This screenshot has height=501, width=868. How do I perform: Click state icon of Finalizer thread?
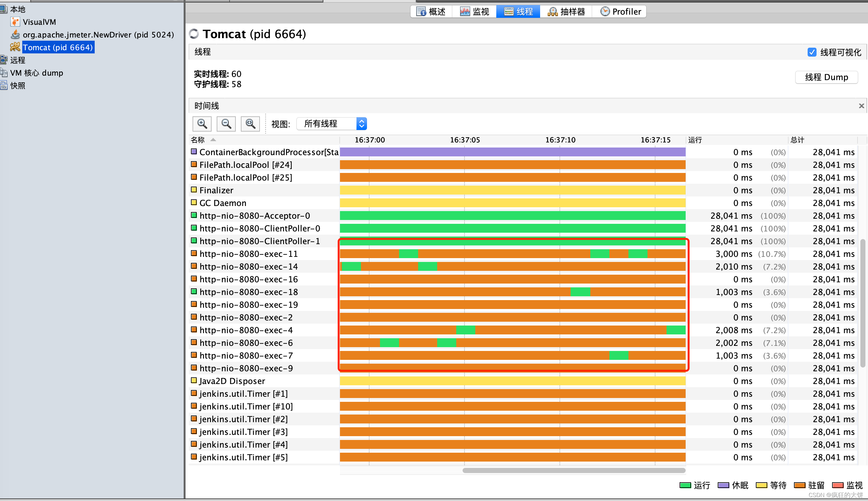coord(194,189)
